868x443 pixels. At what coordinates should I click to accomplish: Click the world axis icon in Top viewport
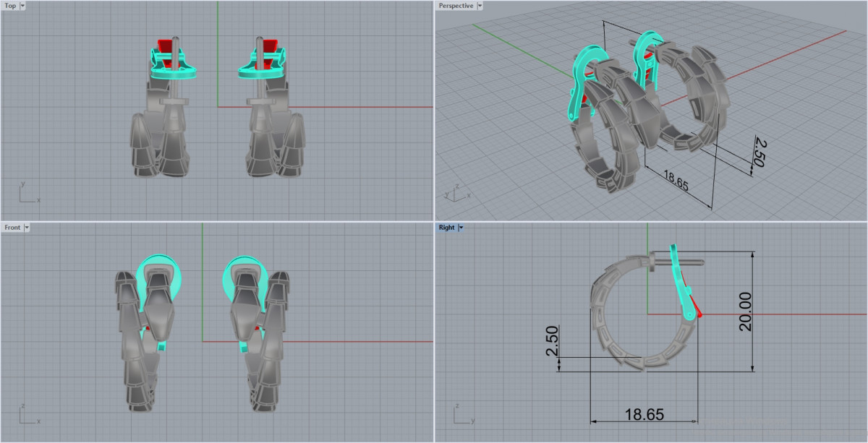(x=27, y=194)
